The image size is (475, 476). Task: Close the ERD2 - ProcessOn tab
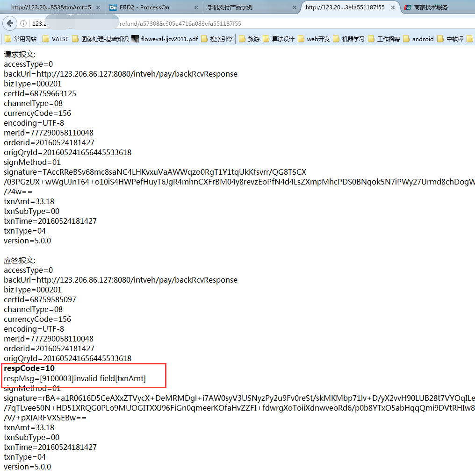click(x=196, y=7)
